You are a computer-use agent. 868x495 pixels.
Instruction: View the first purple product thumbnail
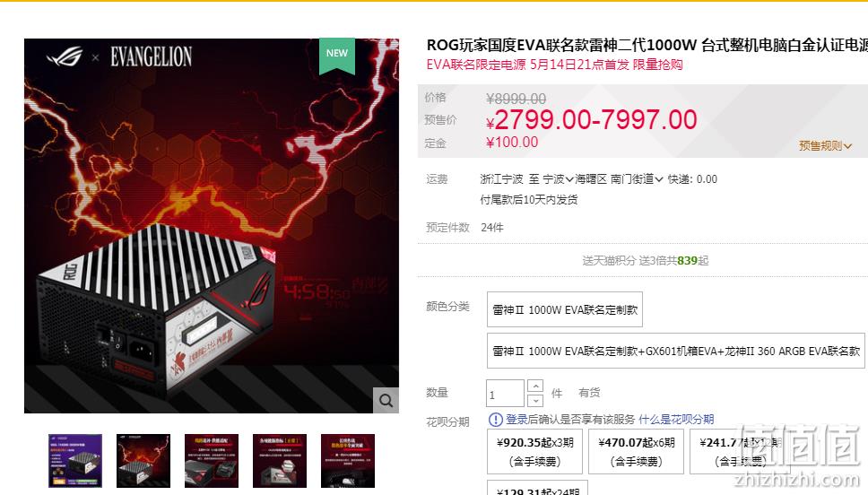75,461
